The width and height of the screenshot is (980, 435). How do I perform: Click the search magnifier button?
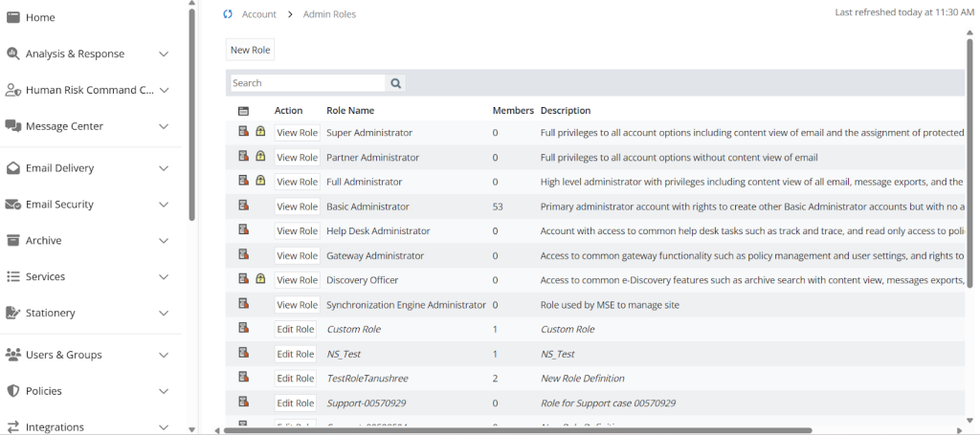click(395, 83)
